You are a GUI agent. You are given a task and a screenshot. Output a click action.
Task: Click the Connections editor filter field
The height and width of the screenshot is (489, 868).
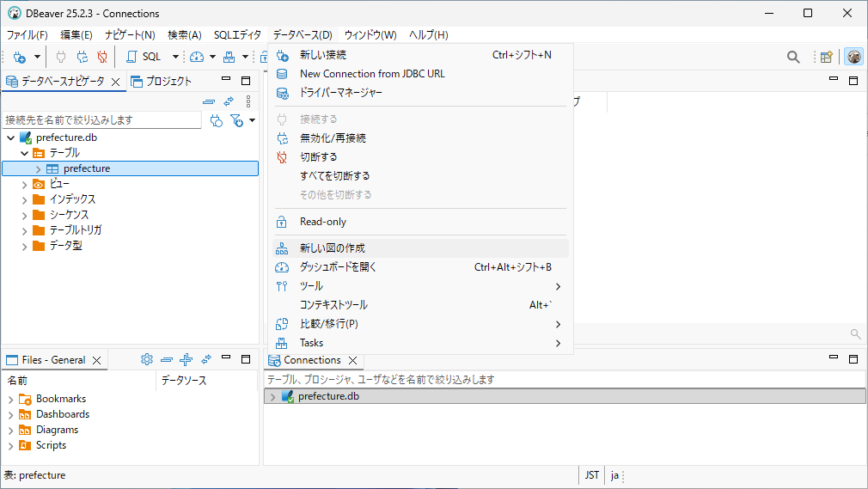tap(565, 379)
